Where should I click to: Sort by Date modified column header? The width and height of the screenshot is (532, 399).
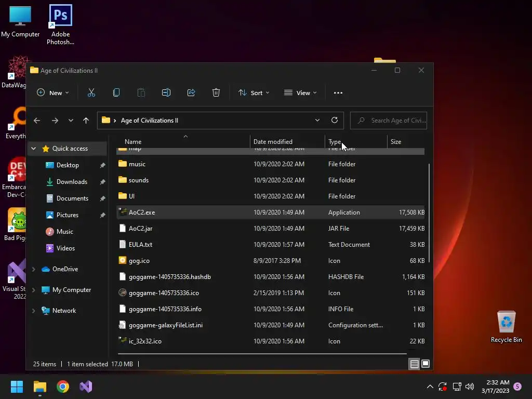pos(287,141)
